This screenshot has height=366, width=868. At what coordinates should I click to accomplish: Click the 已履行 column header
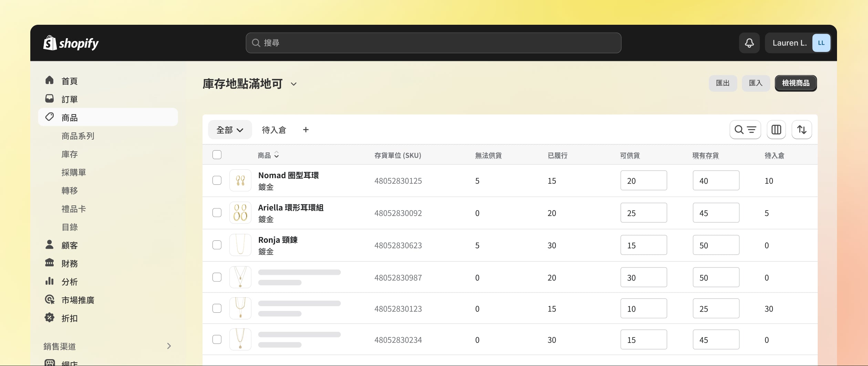[557, 155]
